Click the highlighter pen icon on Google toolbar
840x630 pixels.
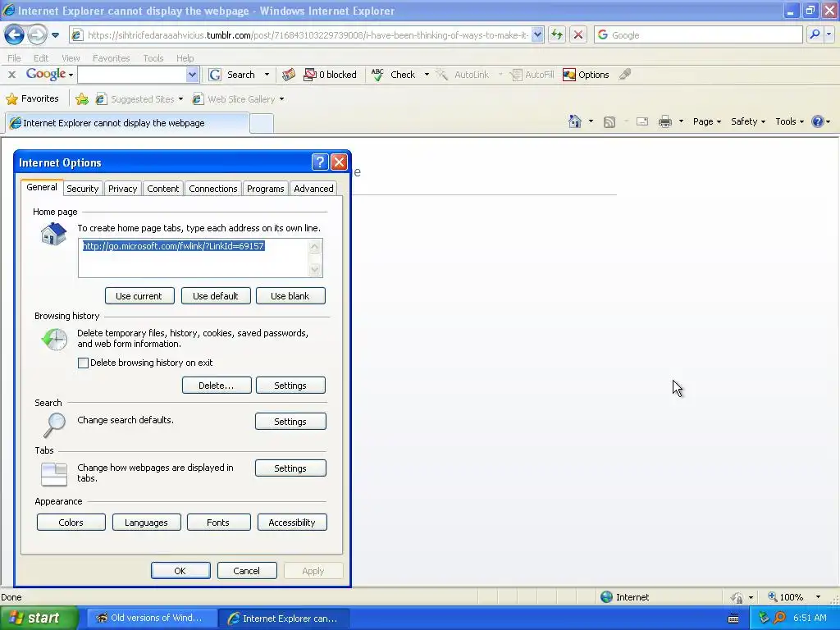pos(624,75)
